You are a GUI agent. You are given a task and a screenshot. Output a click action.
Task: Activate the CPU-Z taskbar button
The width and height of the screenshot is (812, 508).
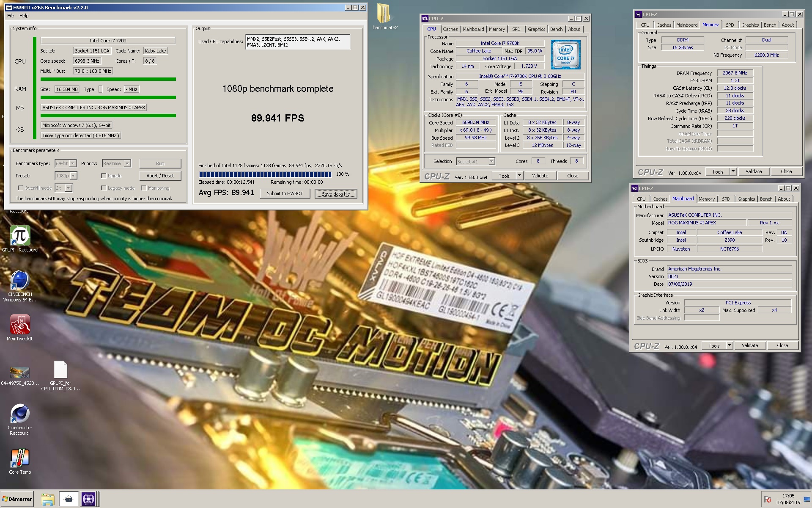(x=88, y=499)
